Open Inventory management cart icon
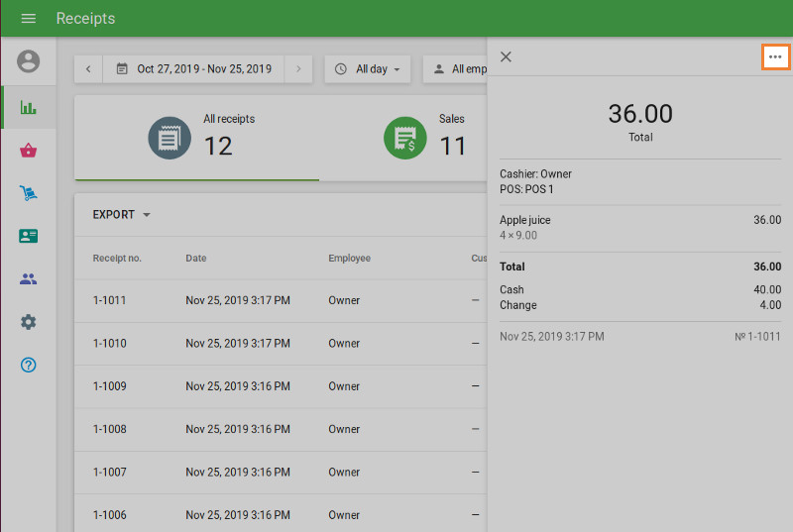Viewport: 793px width, 532px height. pos(29,193)
